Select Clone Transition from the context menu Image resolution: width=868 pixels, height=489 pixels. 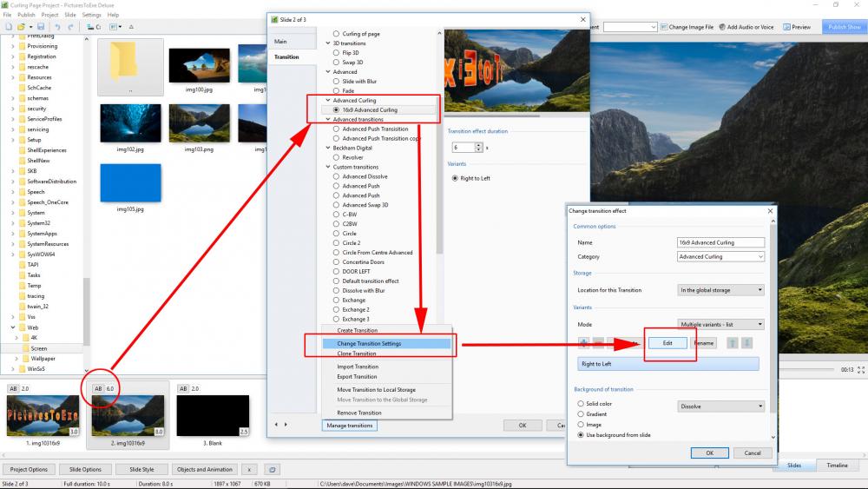click(x=356, y=354)
